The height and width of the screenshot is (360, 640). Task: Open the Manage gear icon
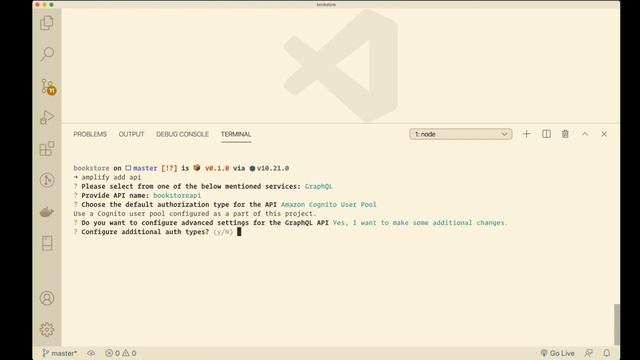pyautogui.click(x=47, y=329)
